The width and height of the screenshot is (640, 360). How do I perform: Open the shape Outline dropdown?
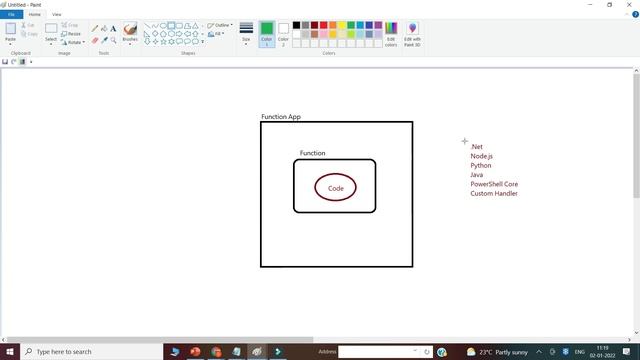click(220, 25)
